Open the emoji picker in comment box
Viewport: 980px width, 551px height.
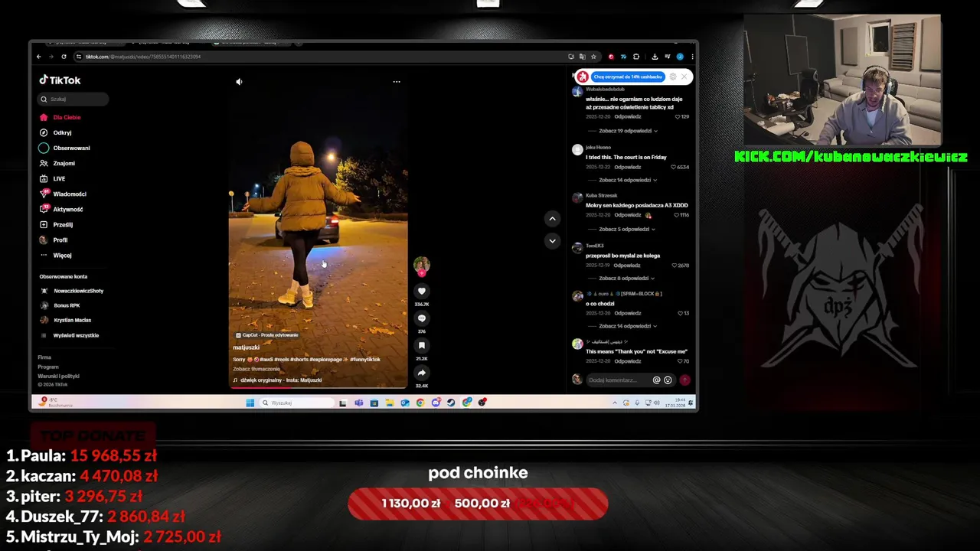pos(668,380)
